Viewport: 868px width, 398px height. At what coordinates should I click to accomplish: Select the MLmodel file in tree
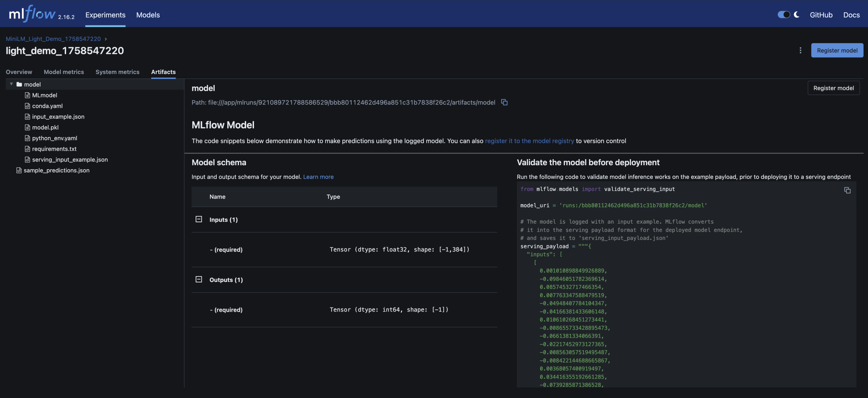point(44,95)
